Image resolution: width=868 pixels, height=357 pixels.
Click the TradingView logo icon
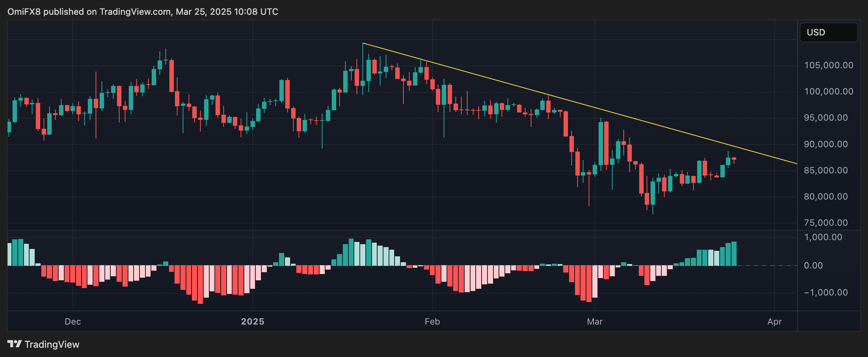pyautogui.click(x=14, y=344)
